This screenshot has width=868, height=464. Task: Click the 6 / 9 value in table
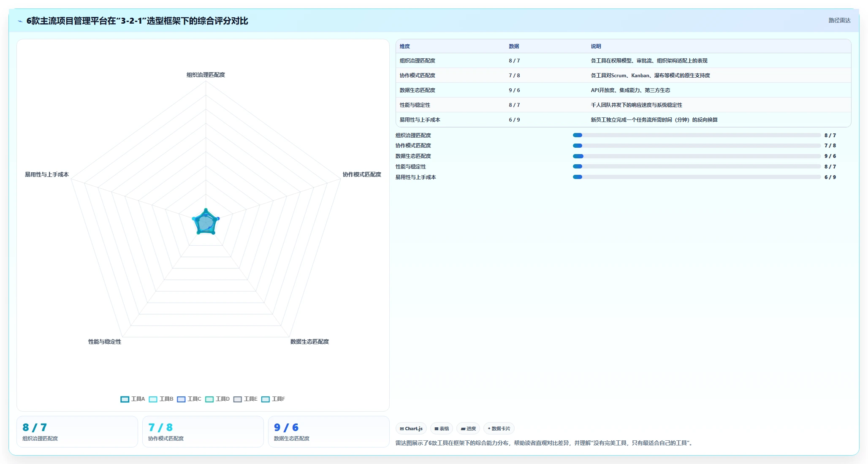point(514,120)
